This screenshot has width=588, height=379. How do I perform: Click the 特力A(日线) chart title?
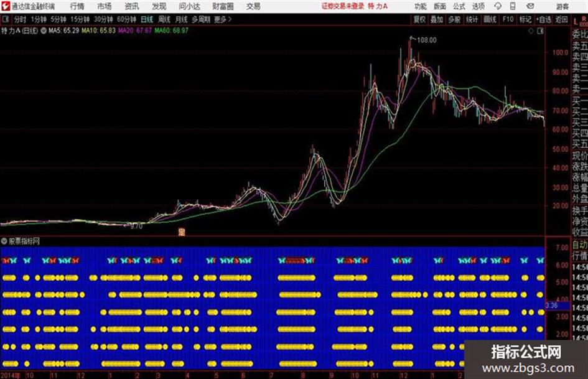coord(19,30)
